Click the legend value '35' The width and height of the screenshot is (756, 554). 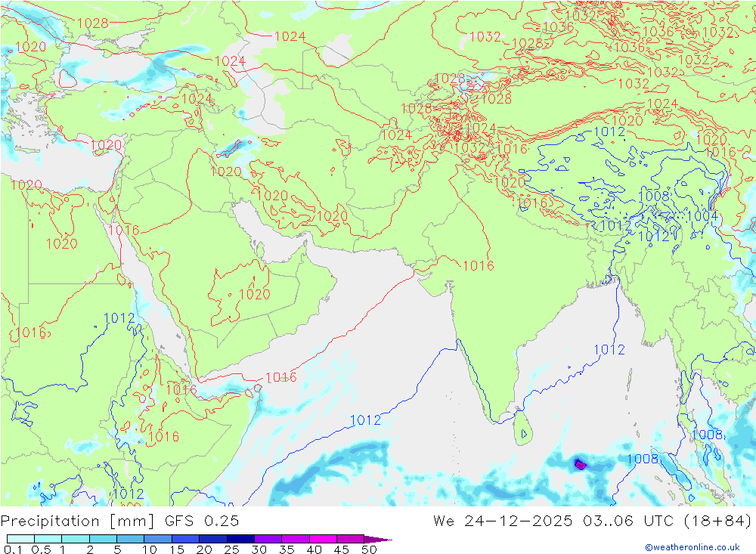click(287, 549)
